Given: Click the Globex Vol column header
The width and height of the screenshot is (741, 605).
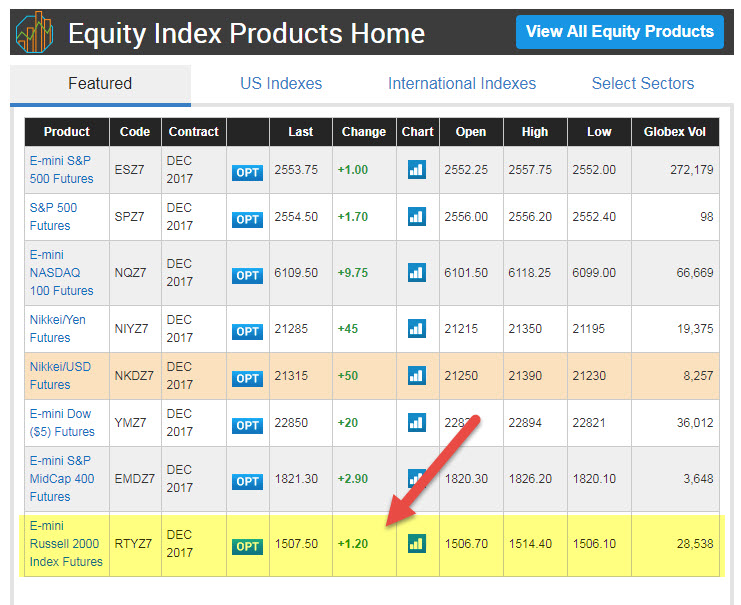Looking at the screenshot, I should click(675, 132).
